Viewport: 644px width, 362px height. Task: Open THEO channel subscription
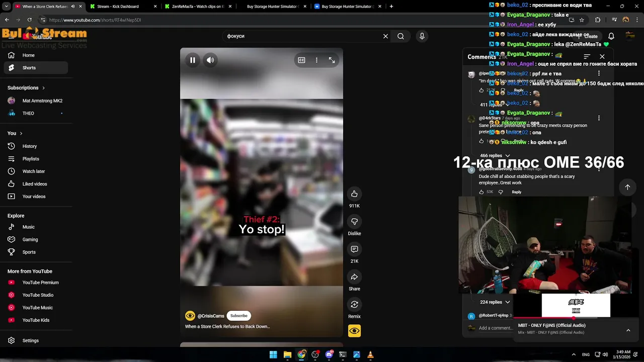click(35, 114)
